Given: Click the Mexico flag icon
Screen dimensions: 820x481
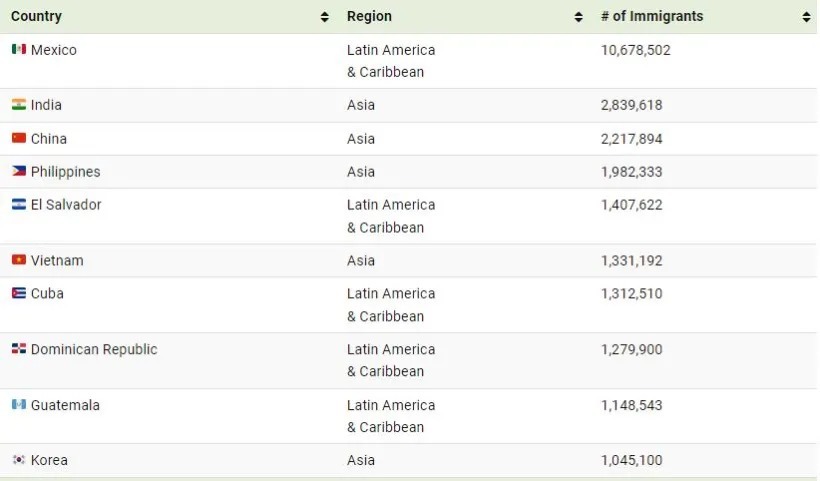Looking at the screenshot, I should click(19, 49).
